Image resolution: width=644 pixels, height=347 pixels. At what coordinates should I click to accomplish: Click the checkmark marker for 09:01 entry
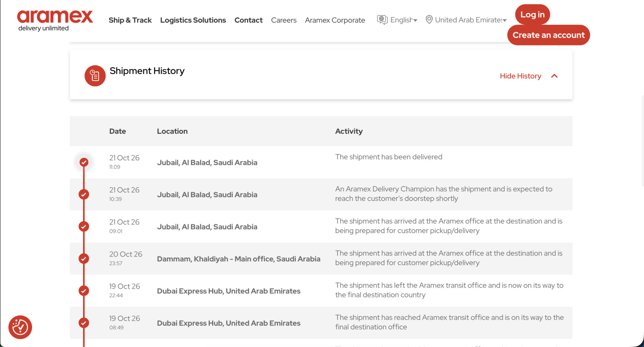pos(84,226)
